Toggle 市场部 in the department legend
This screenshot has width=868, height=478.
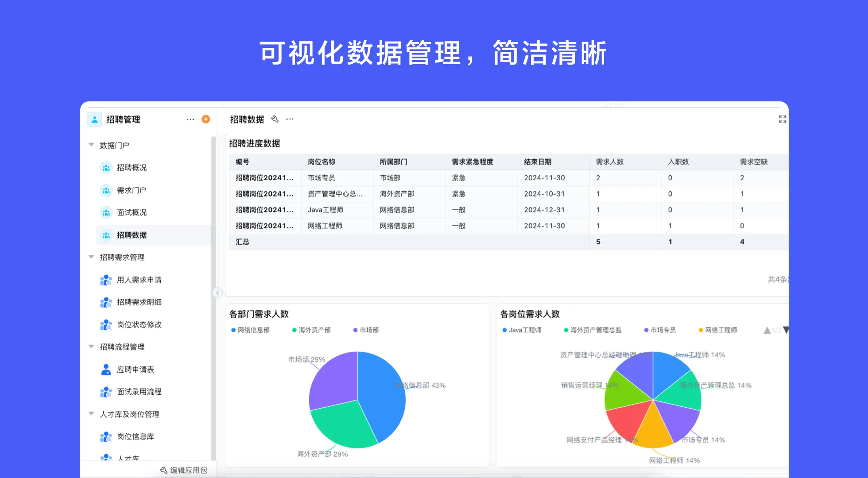pos(366,330)
